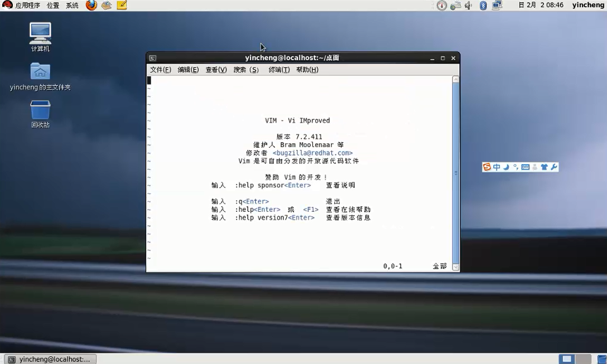Launch the mail client icon in top panel

click(107, 5)
